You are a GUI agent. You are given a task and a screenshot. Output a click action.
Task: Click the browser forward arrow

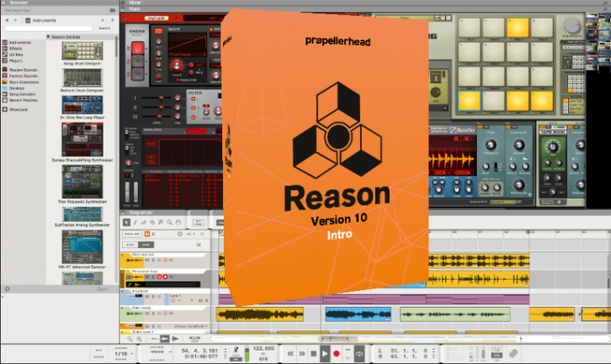16,20
